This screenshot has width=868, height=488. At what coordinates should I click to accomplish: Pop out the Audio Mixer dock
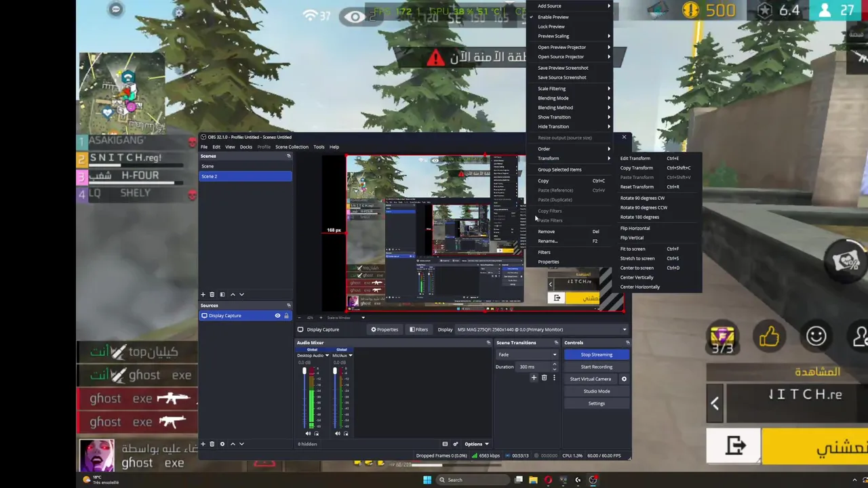tap(488, 342)
